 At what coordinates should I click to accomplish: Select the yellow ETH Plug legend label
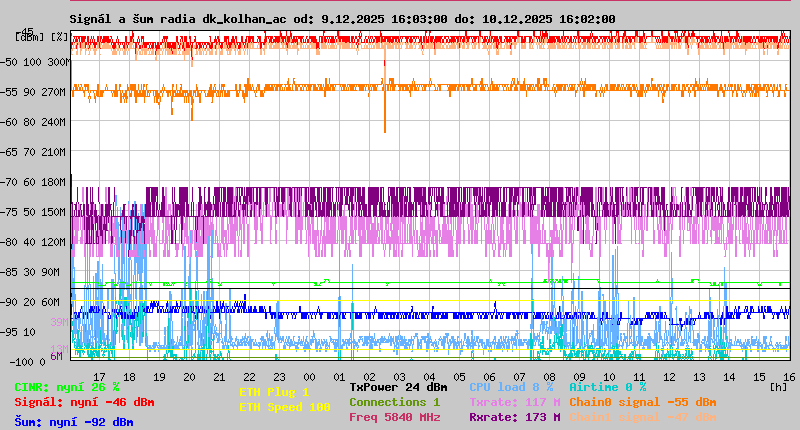pos(274,392)
